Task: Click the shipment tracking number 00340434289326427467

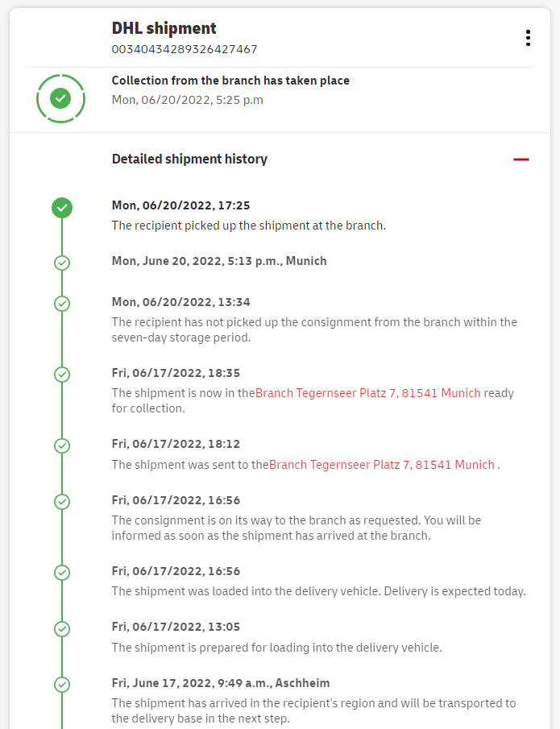Action: 185,49
